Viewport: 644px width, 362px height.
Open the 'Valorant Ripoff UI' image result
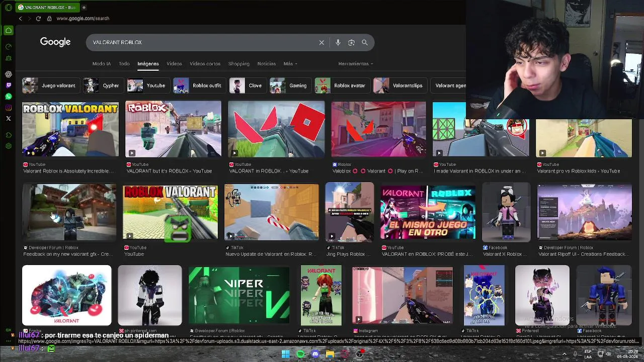click(584, 212)
